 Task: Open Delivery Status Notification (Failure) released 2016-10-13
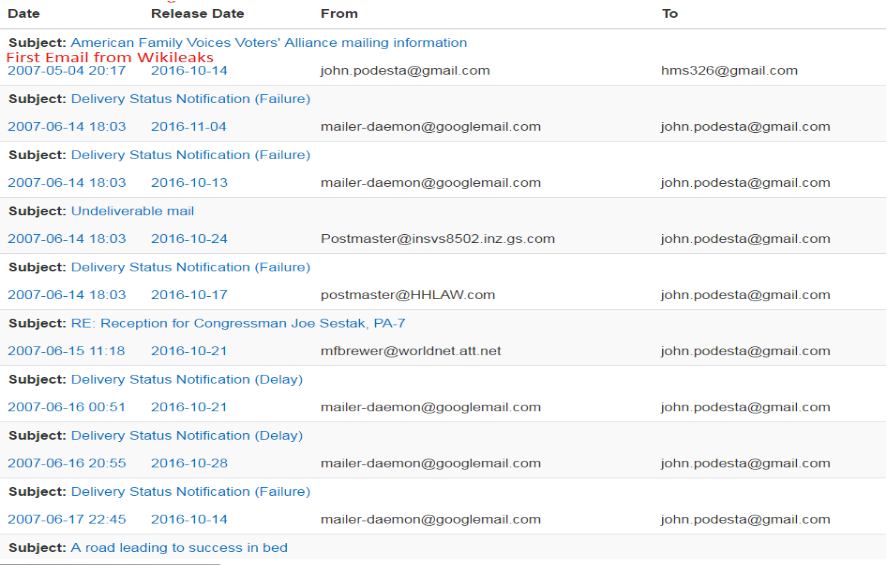click(x=190, y=155)
